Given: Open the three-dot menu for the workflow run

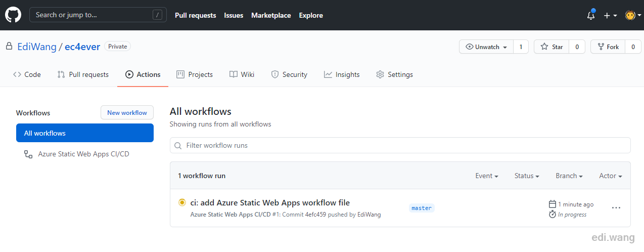Looking at the screenshot, I should (x=616, y=207).
